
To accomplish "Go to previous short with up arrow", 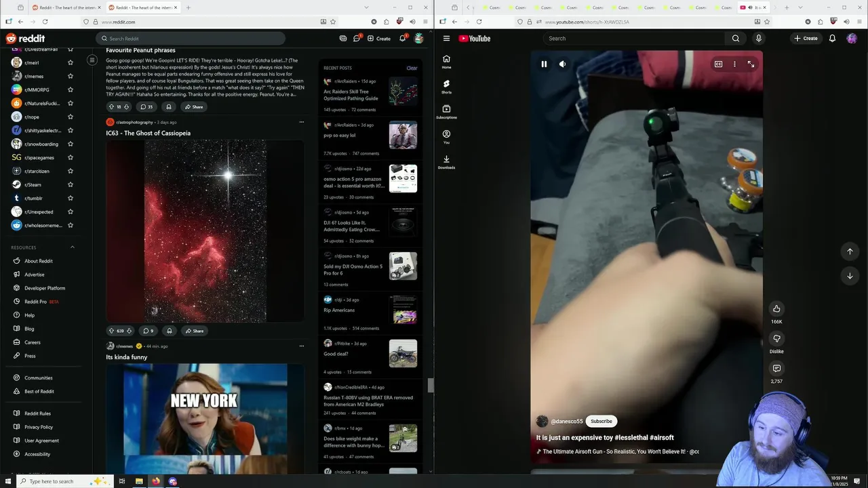I will pyautogui.click(x=850, y=251).
